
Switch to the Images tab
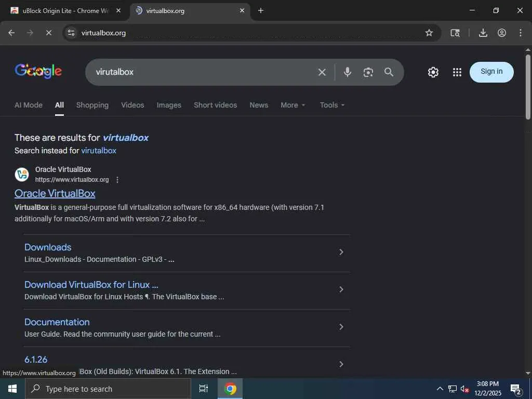[x=169, y=105]
